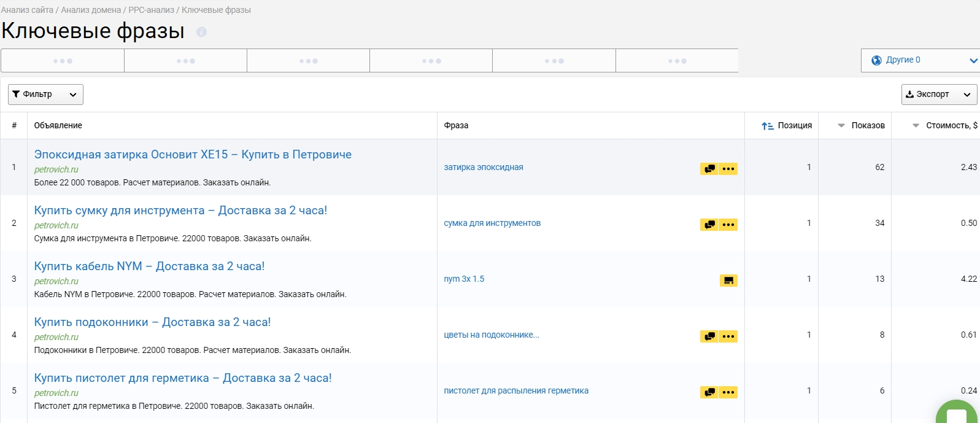The width and height of the screenshot is (980, 423).
Task: Click phrase цветы на подоконнике...
Action: [492, 335]
